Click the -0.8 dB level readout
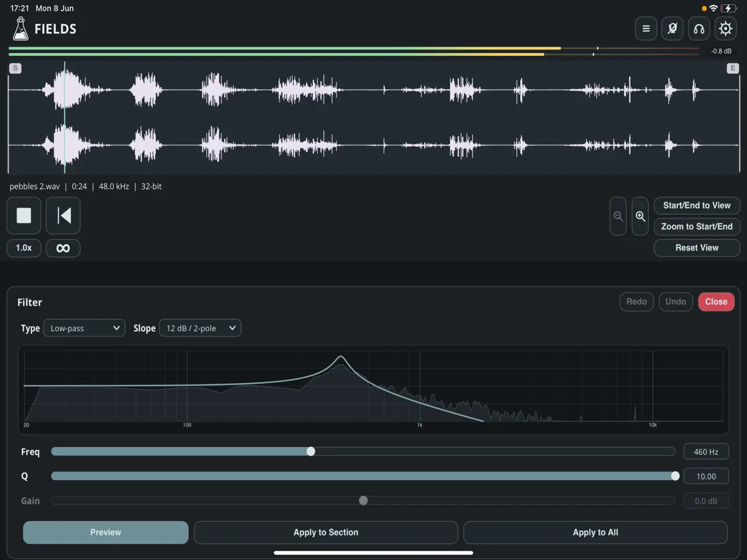 (x=721, y=51)
